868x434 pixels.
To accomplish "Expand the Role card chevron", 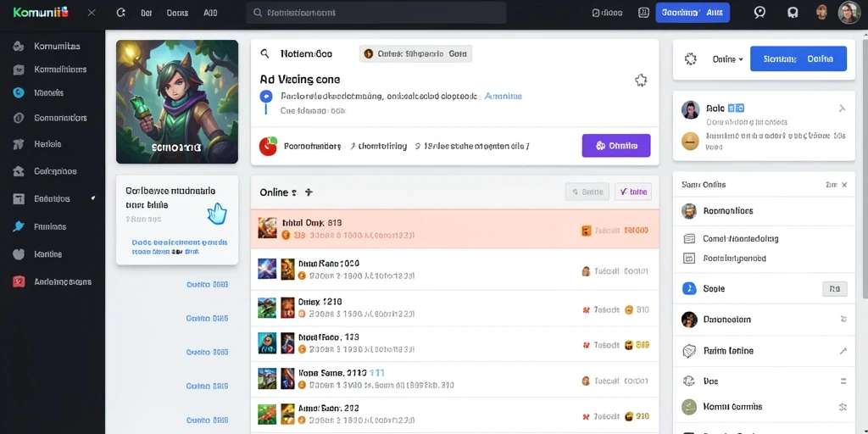I will click(842, 108).
